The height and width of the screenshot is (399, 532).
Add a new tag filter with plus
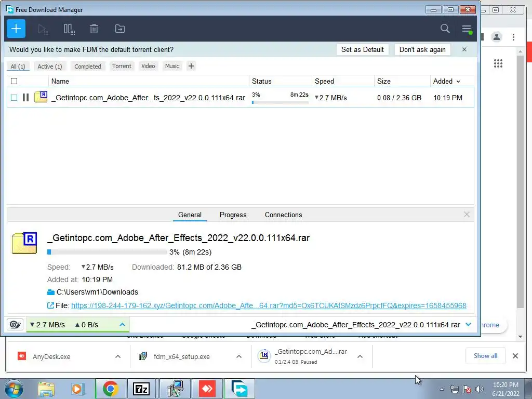click(191, 66)
